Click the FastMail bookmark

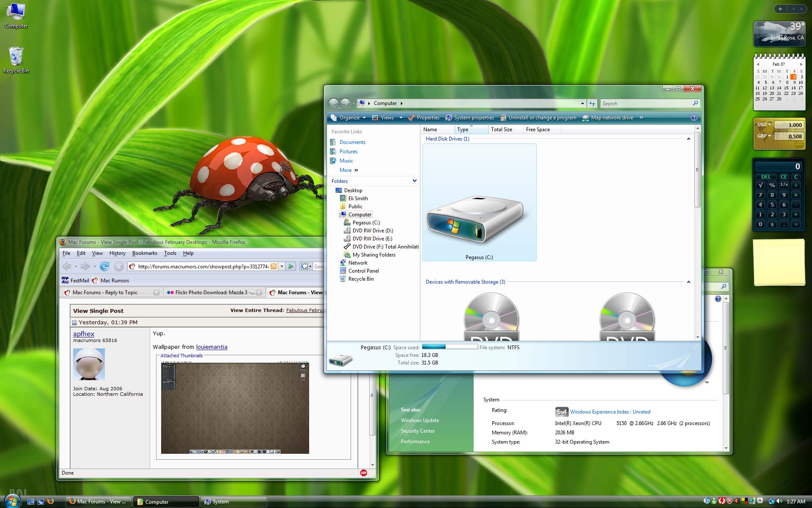click(x=75, y=281)
